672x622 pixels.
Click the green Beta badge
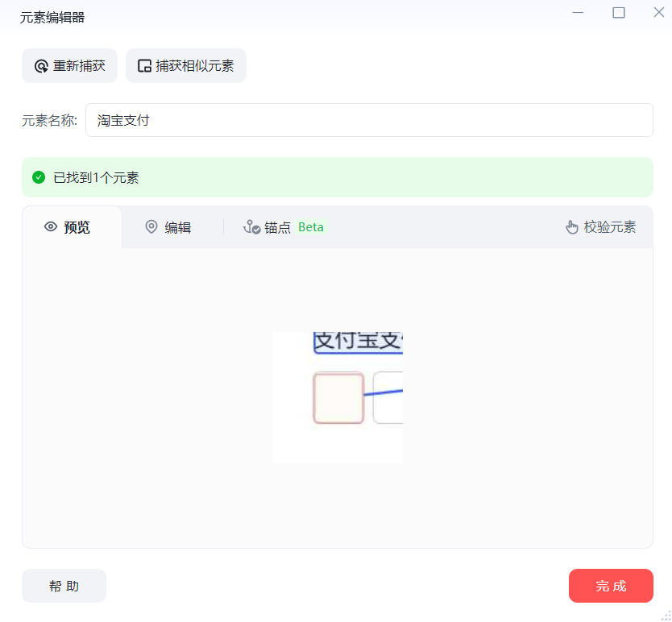[311, 226]
